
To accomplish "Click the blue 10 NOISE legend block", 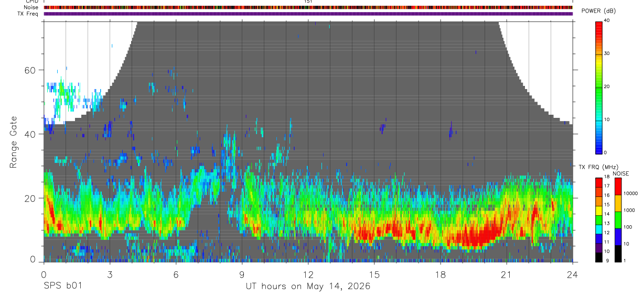I will click(x=618, y=236).
